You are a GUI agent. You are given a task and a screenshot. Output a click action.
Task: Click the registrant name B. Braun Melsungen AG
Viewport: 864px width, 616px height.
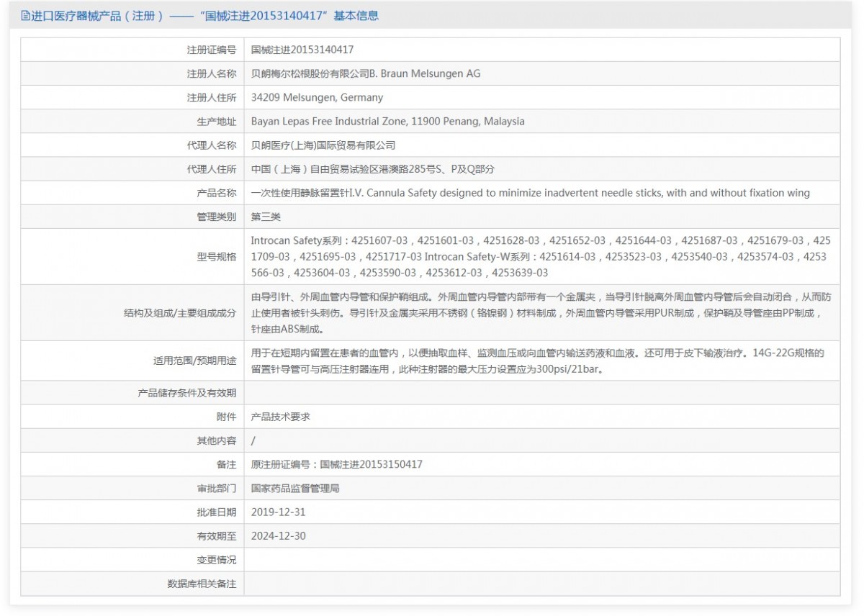(366, 74)
